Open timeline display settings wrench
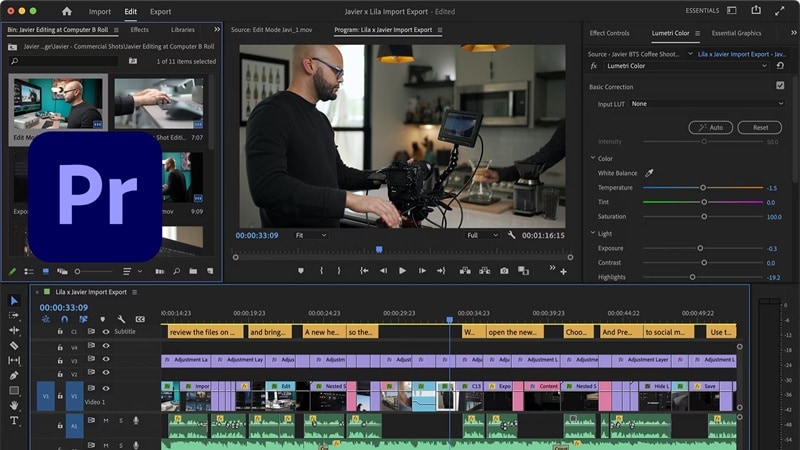 (x=121, y=320)
